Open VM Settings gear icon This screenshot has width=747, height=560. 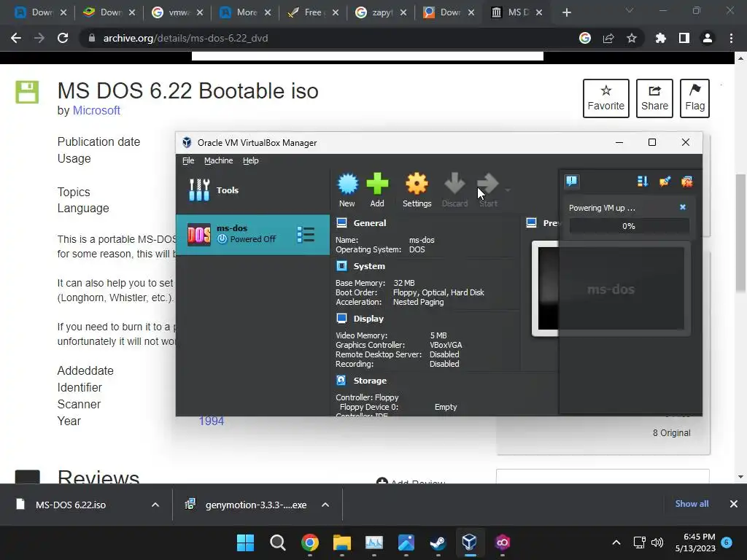(417, 190)
